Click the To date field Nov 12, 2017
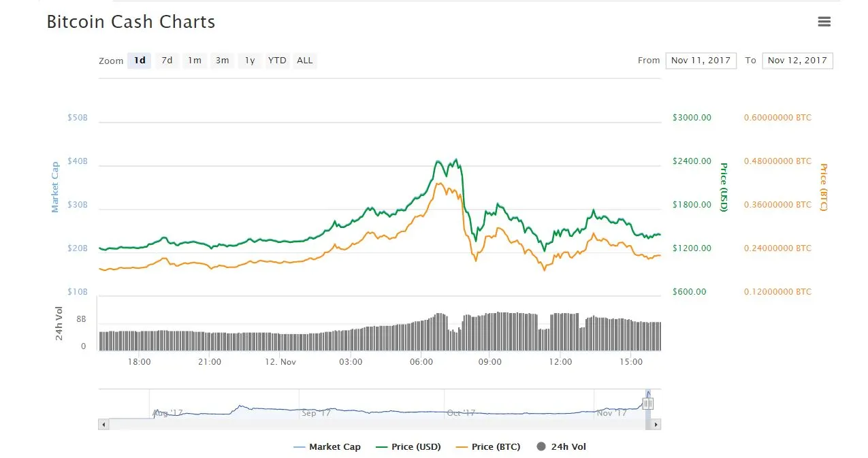The image size is (868, 458). (797, 61)
